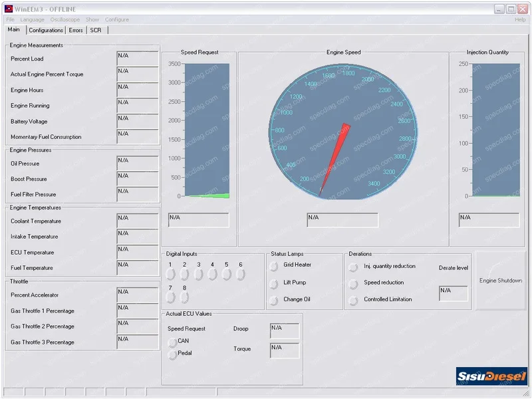Click the Change Oil status lamp

274,300
